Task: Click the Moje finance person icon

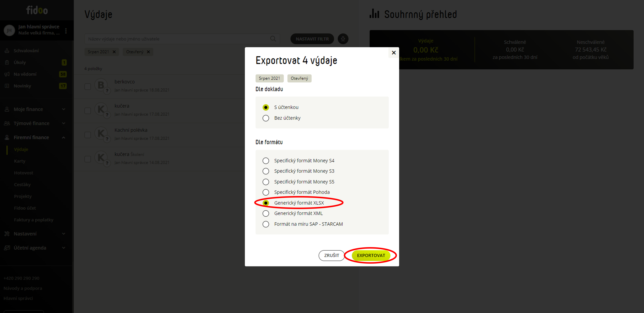Action: 7,109
